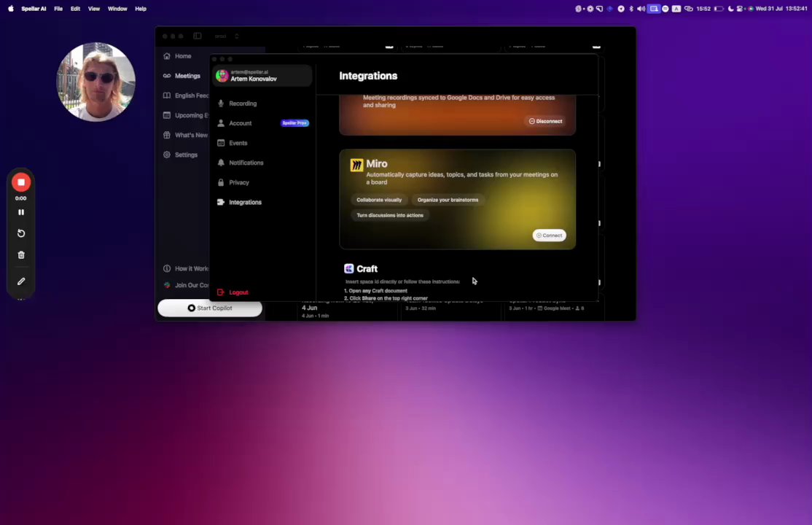Go to Home in main sidebar
This screenshot has width=812, height=525.
point(178,56)
